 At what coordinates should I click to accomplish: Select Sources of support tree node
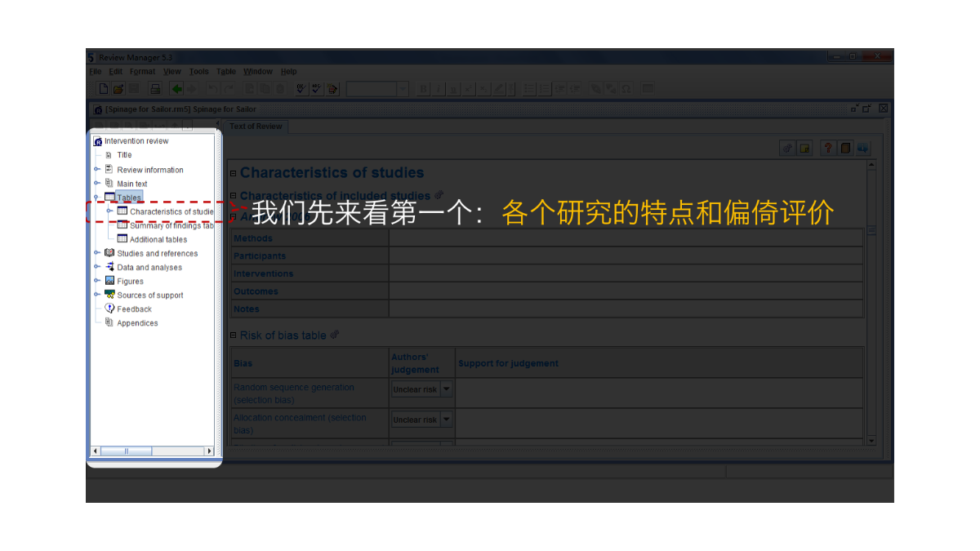[150, 295]
